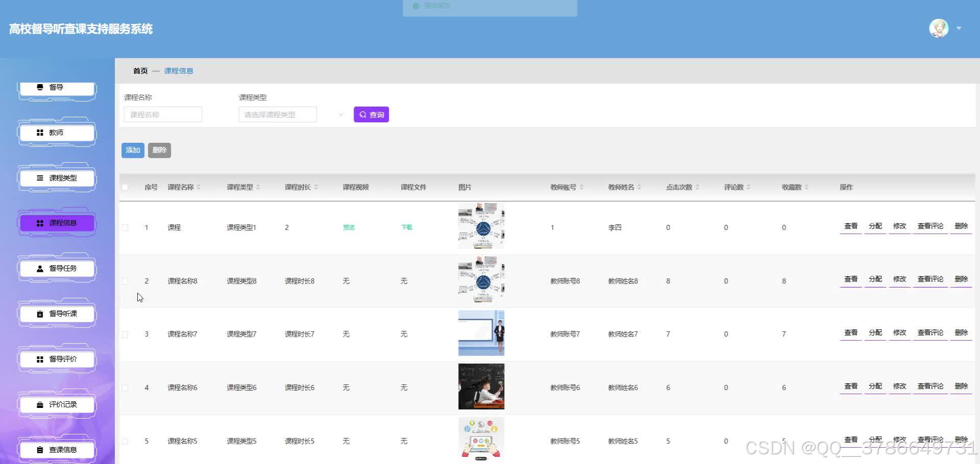Viewport: 980px width, 464px height.
Task: Click the 课程信息 sidebar icon
Action: [56, 223]
